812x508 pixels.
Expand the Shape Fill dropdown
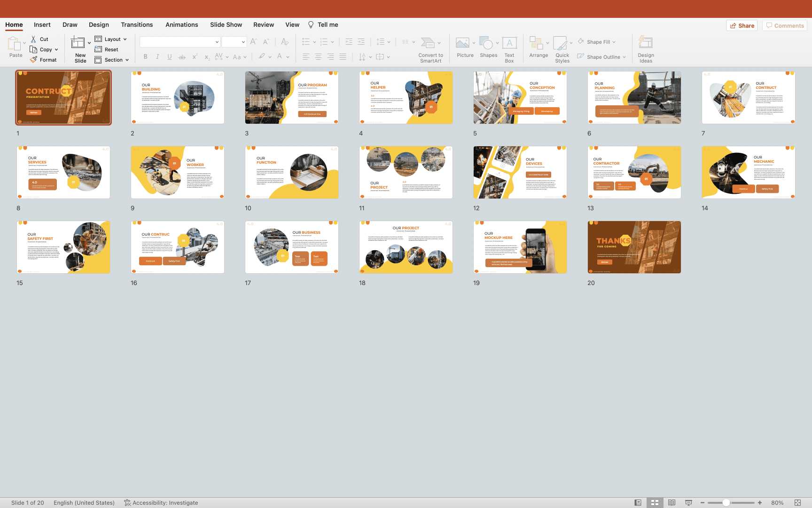point(614,42)
